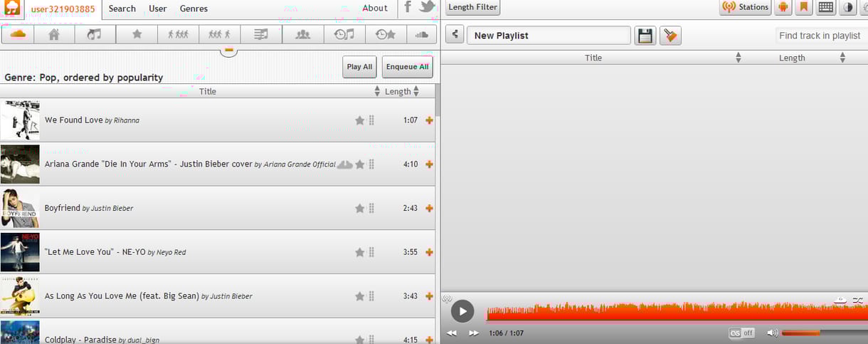The width and height of the screenshot is (868, 344).
Task: Add Ariana Grande track with plus icon
Action: point(429,165)
